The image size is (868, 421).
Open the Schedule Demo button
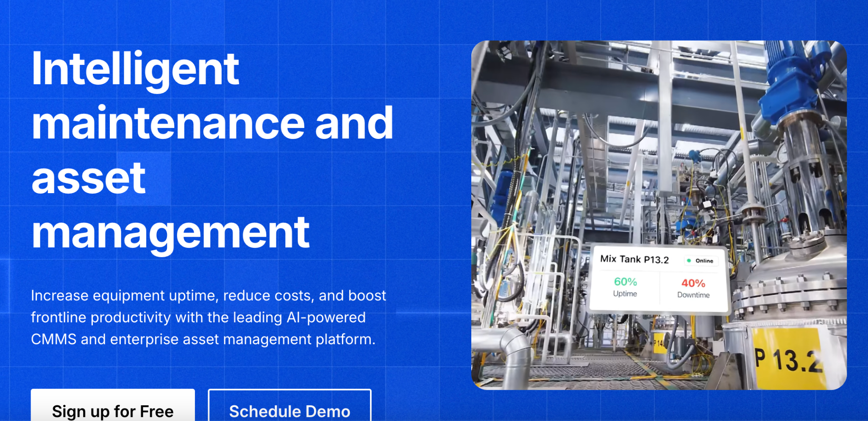coord(290,405)
